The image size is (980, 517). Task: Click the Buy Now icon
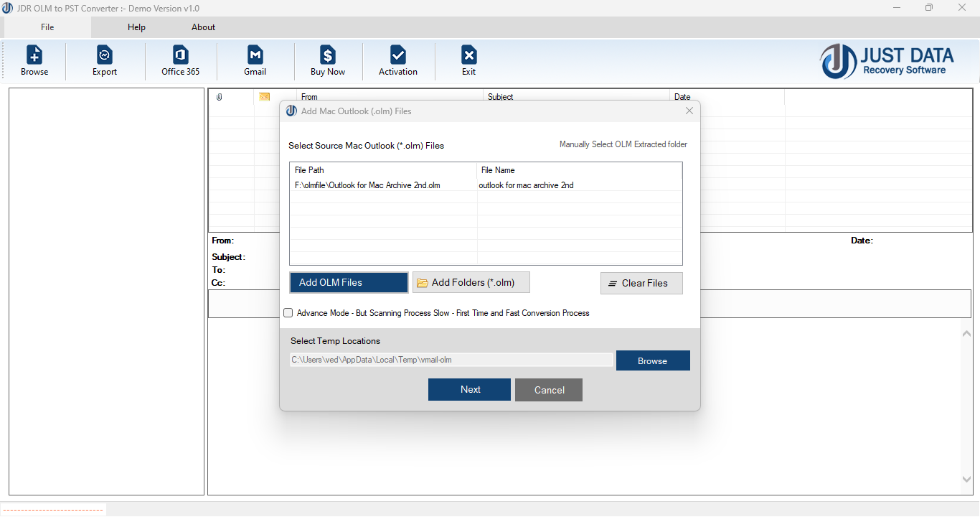coord(328,60)
